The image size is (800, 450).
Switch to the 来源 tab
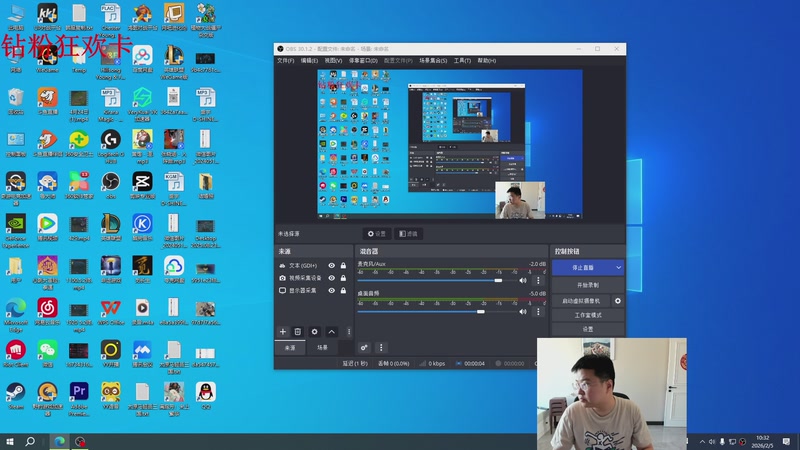[290, 347]
